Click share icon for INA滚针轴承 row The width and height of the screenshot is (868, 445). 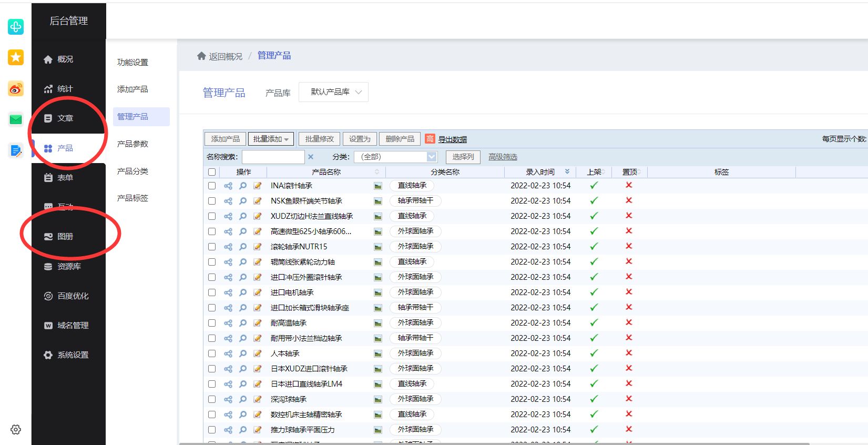(x=228, y=186)
